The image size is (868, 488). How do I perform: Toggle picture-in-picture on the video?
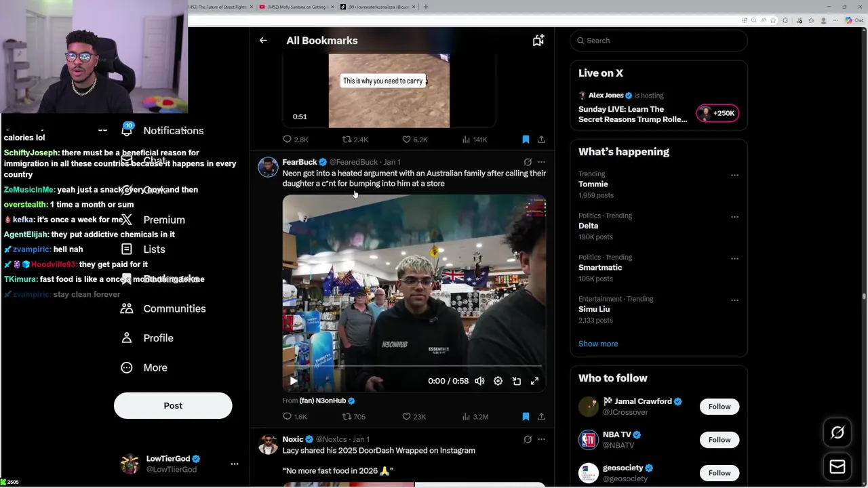tap(516, 381)
